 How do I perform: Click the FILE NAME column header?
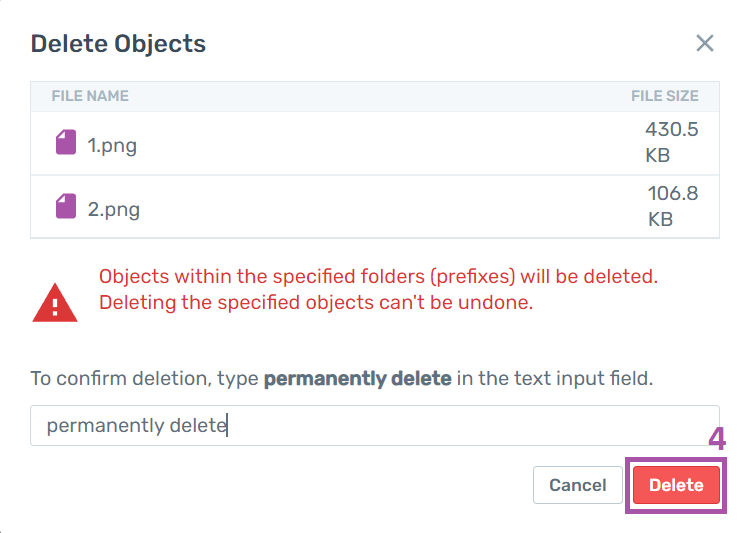pyautogui.click(x=90, y=96)
